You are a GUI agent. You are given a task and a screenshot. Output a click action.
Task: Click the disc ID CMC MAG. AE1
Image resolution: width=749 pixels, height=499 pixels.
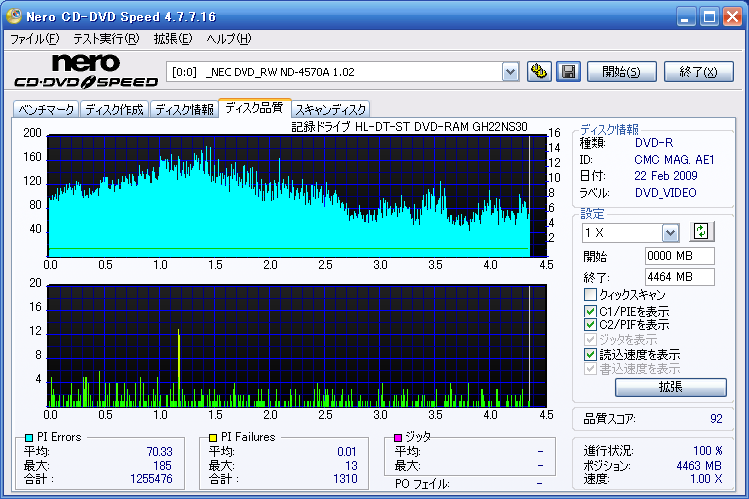pos(674,159)
